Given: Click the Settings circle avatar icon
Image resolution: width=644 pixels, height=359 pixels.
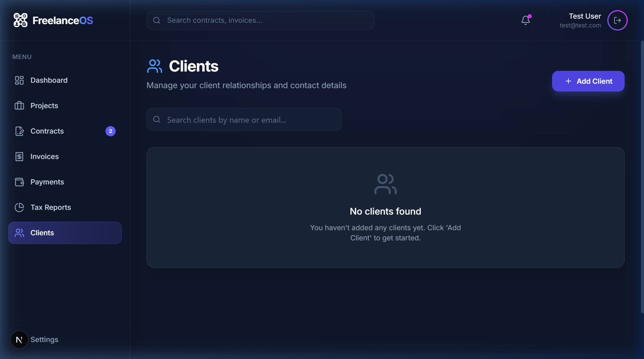Looking at the screenshot, I should click(x=19, y=339).
